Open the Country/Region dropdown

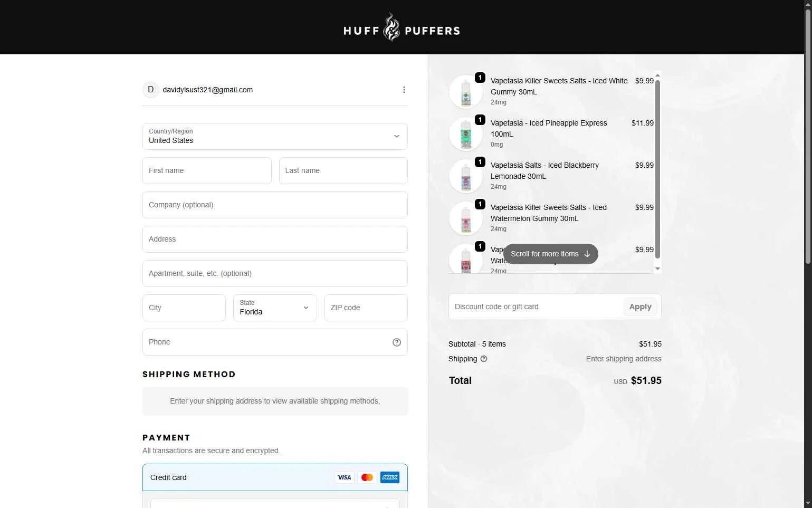point(275,136)
